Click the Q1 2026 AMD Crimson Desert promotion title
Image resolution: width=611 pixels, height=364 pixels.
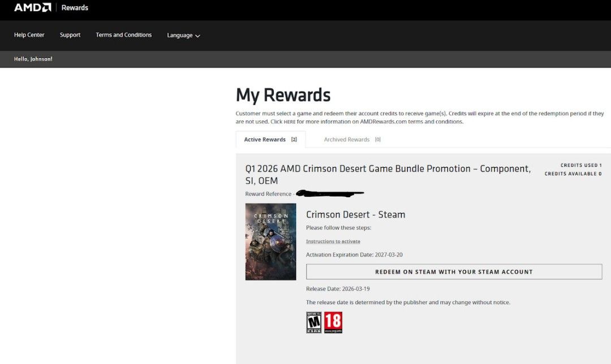click(x=388, y=175)
